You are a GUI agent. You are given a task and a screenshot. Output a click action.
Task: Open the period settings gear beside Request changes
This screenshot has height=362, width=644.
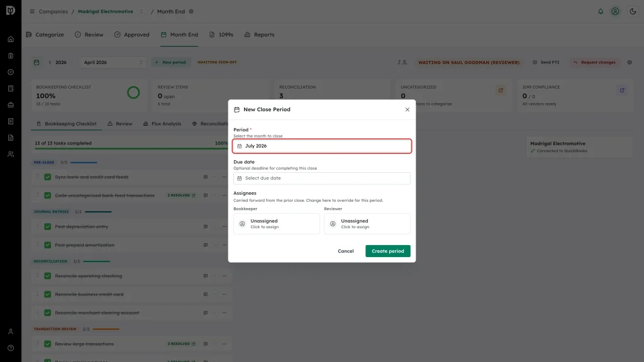630,62
